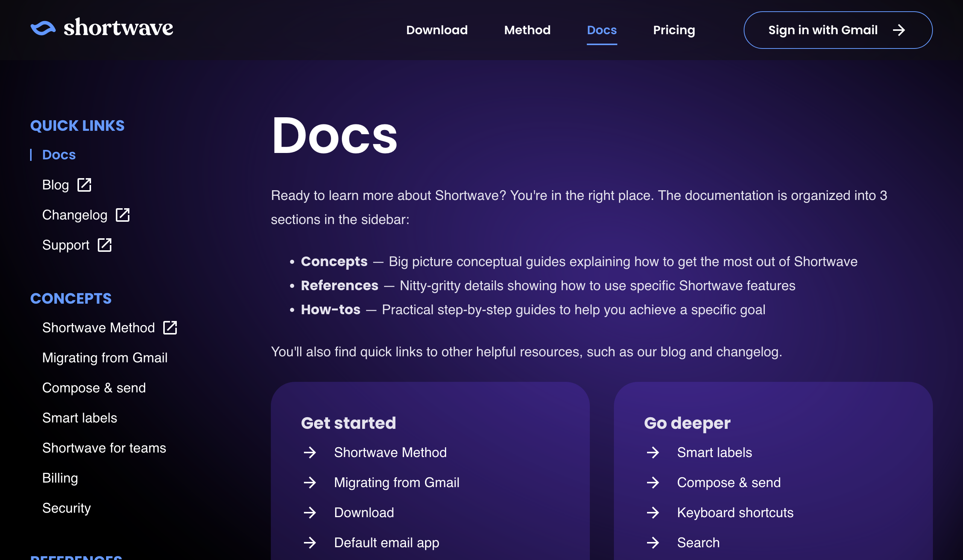Image resolution: width=963 pixels, height=560 pixels.
Task: Open the Support sidebar link
Action: click(66, 245)
